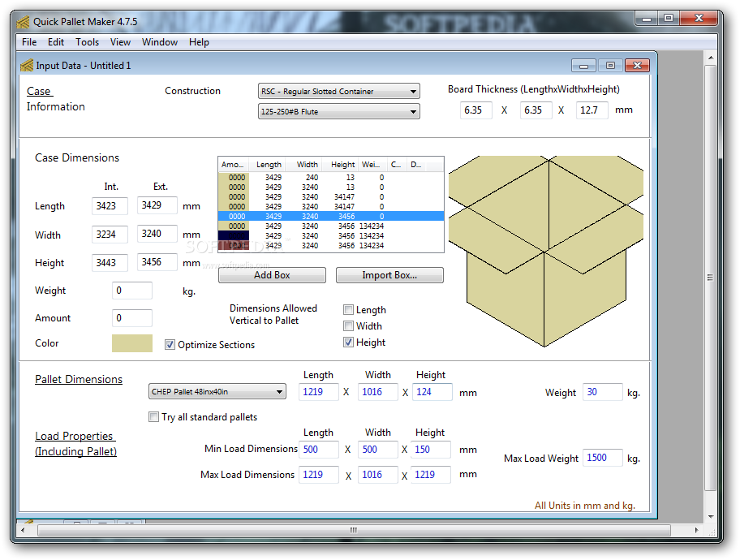
Task: Enable Length vertical to pallet checkbox
Action: 348,310
